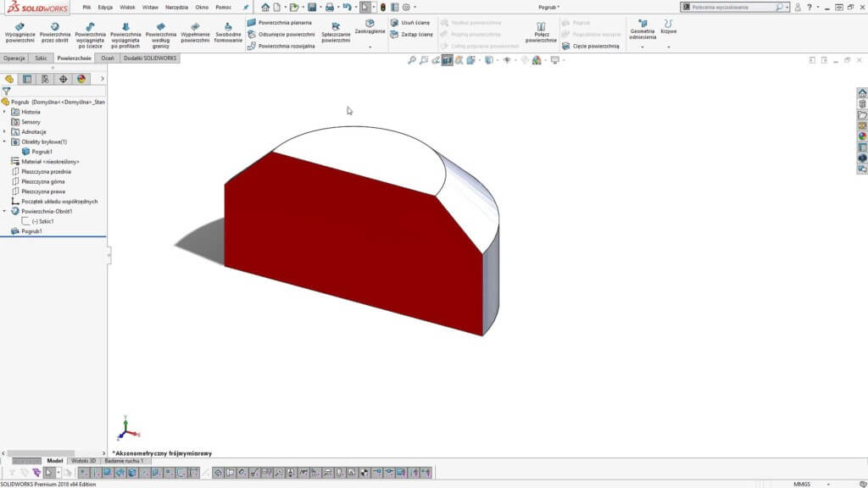The height and width of the screenshot is (488, 868).
Task: Open the DisplayManager color ball tab
Action: pyautogui.click(x=81, y=79)
